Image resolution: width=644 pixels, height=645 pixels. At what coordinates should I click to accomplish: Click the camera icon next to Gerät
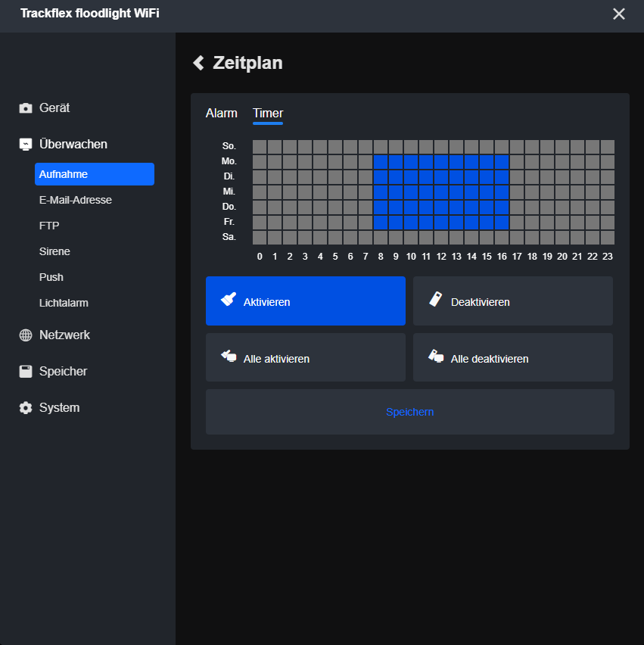point(26,107)
